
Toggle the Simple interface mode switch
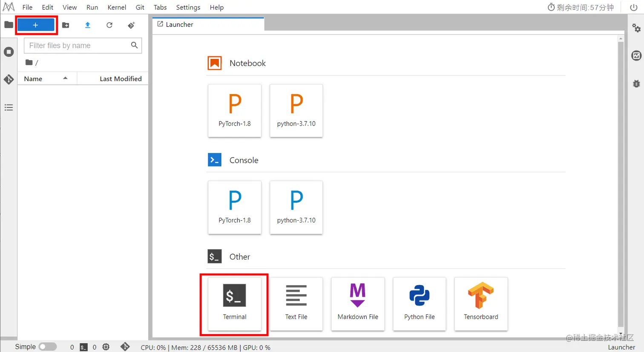click(x=48, y=347)
